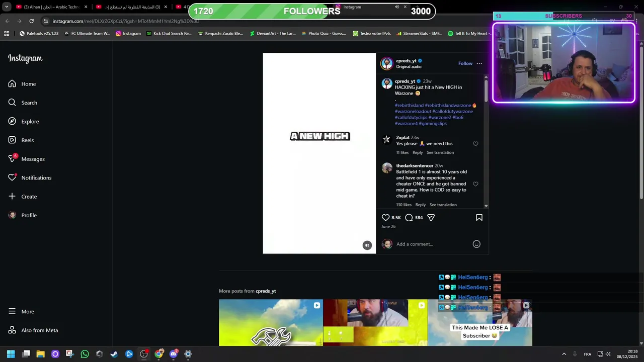Open WhatsApp from the taskbar
644x362 pixels.
click(x=85, y=354)
